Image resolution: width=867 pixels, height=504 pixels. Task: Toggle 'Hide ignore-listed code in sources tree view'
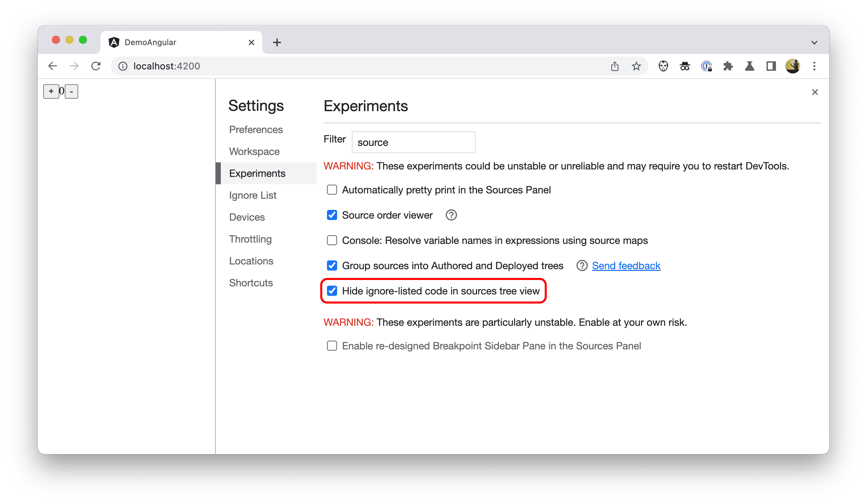(332, 291)
